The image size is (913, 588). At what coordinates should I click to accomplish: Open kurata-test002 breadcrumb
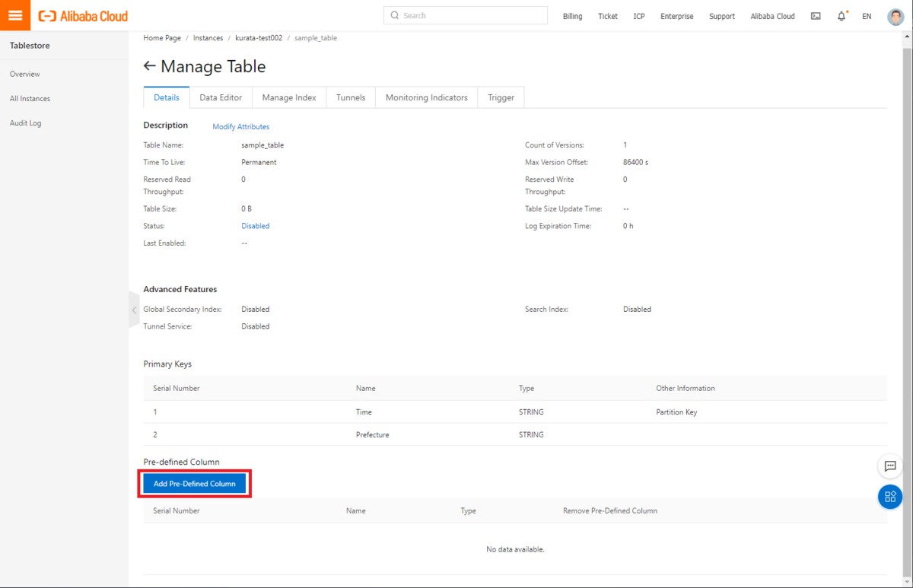click(x=259, y=37)
